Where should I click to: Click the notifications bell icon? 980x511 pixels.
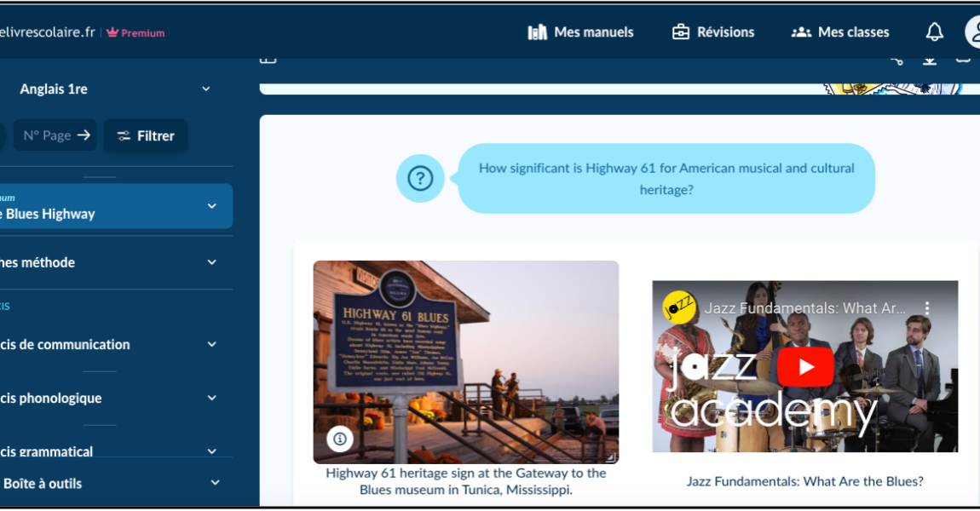[934, 32]
